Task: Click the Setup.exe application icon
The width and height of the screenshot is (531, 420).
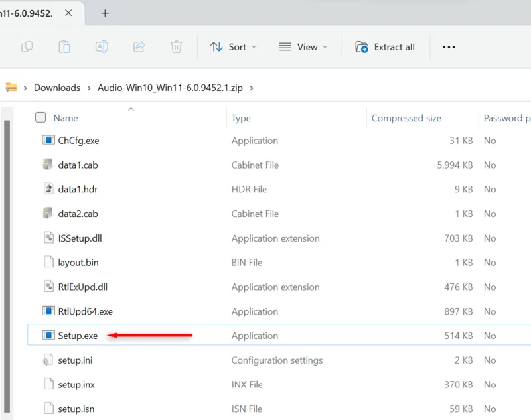Action: (x=48, y=335)
